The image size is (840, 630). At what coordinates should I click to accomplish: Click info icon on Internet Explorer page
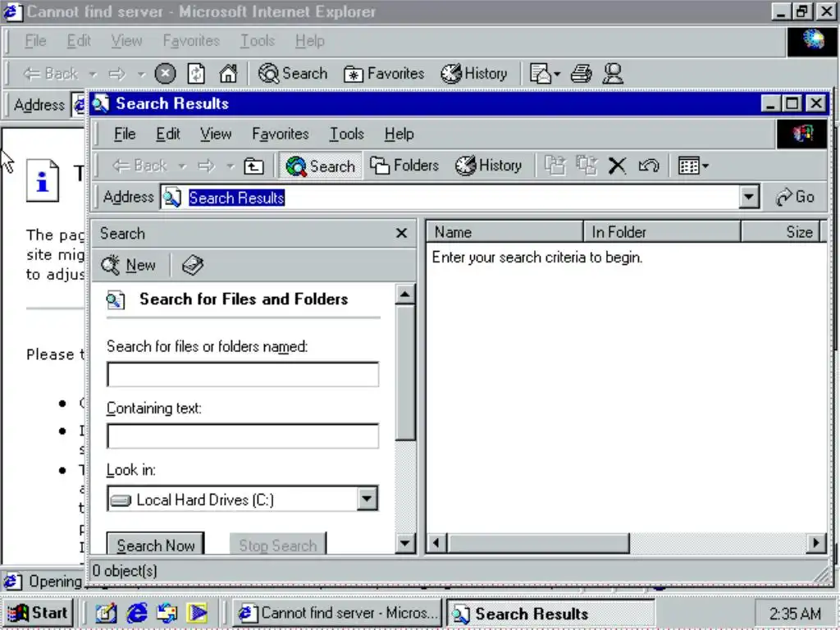pyautogui.click(x=43, y=180)
